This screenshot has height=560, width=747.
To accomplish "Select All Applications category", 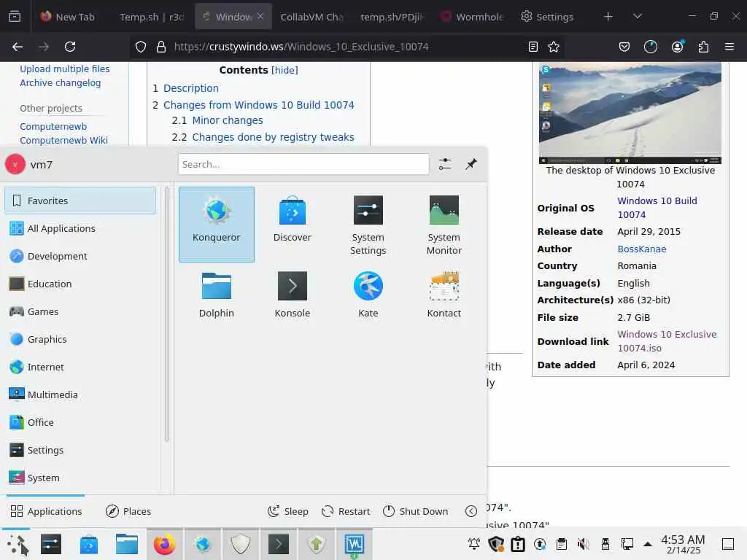I will click(80, 228).
